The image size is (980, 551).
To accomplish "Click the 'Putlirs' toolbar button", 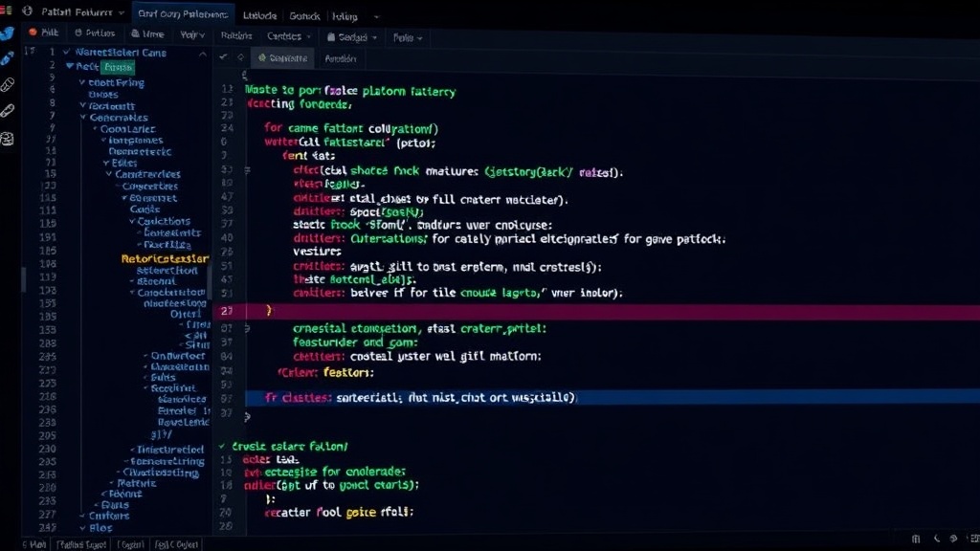I will pyautogui.click(x=95, y=33).
